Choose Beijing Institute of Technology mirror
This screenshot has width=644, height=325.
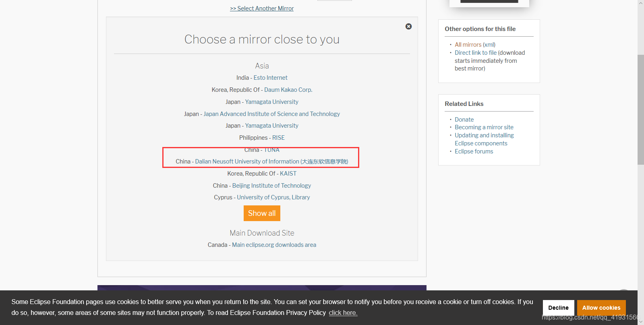[271, 186]
